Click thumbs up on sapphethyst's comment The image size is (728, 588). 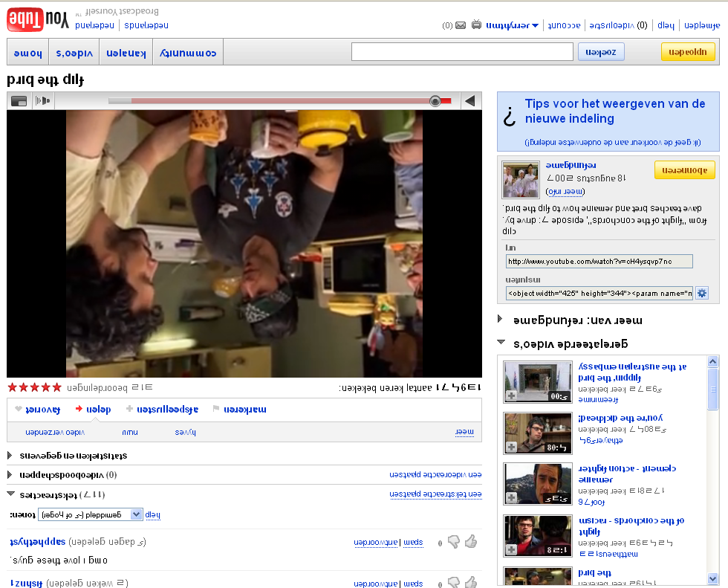[x=471, y=542]
